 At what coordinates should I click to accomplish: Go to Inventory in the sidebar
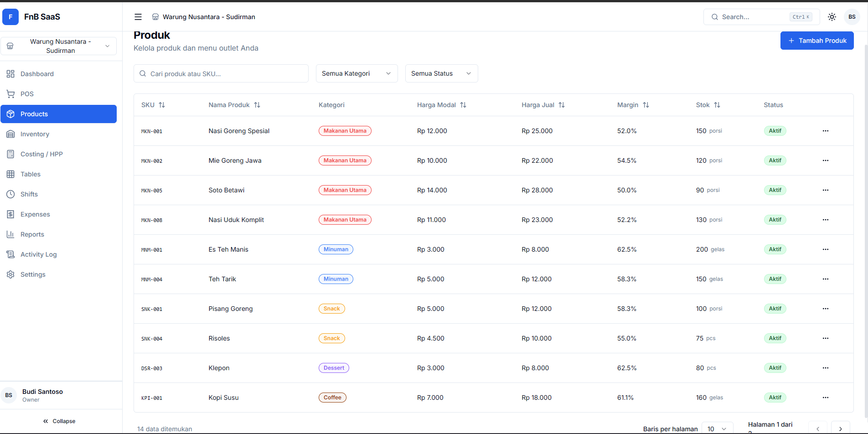(x=35, y=134)
